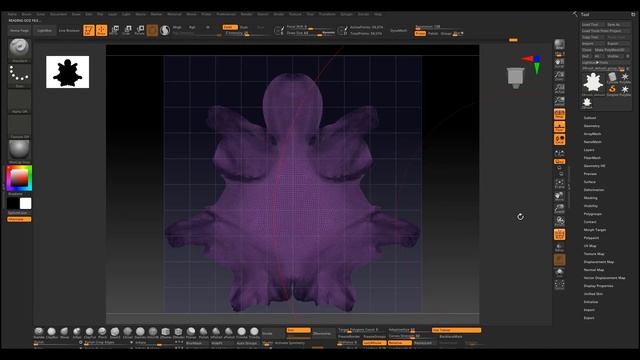The image size is (640, 360).
Task: Open the Render menu
Action: [247, 14]
